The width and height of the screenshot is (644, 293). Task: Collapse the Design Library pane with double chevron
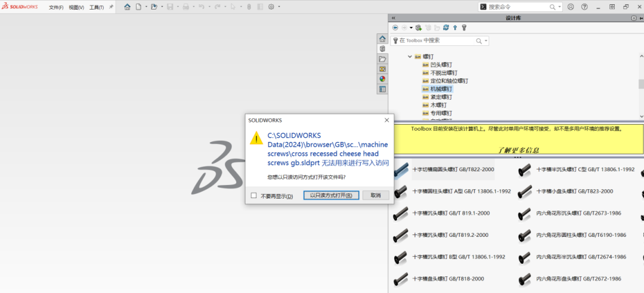click(394, 18)
